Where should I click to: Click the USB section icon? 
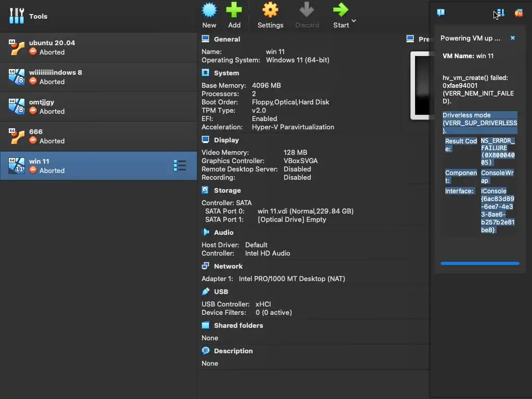tap(205, 291)
